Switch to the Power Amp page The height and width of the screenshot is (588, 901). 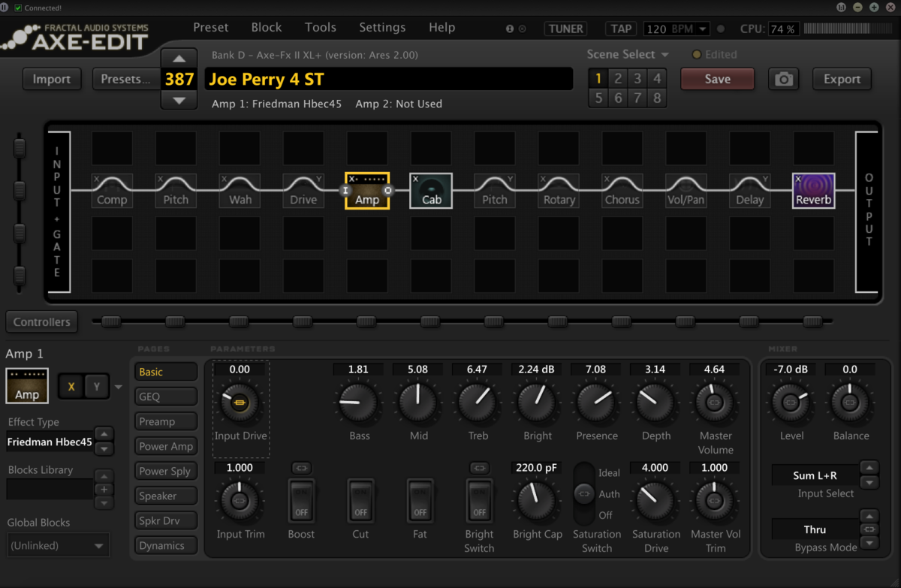pos(166,446)
